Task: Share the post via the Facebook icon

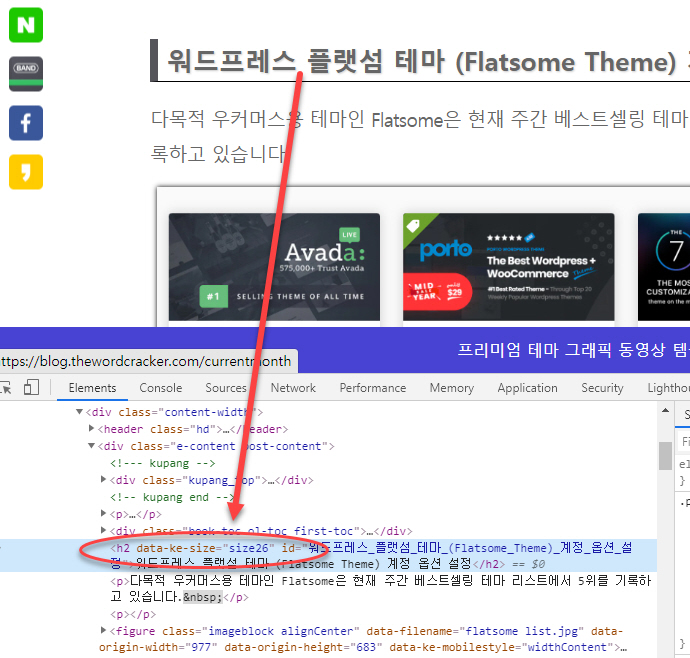Action: (x=26, y=123)
